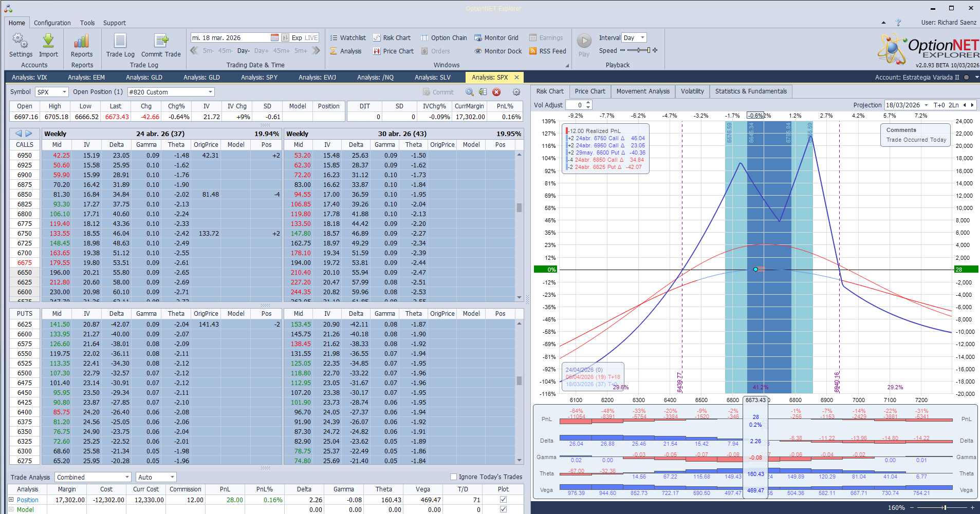Open the trading date calendar picker
Viewport: 980px width, 514px height.
point(274,37)
